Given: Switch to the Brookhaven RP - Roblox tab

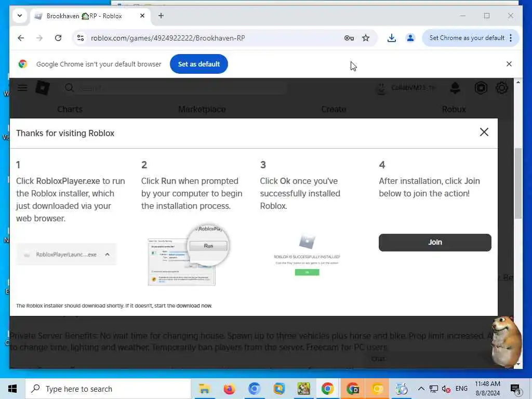Looking at the screenshot, I should tap(84, 16).
